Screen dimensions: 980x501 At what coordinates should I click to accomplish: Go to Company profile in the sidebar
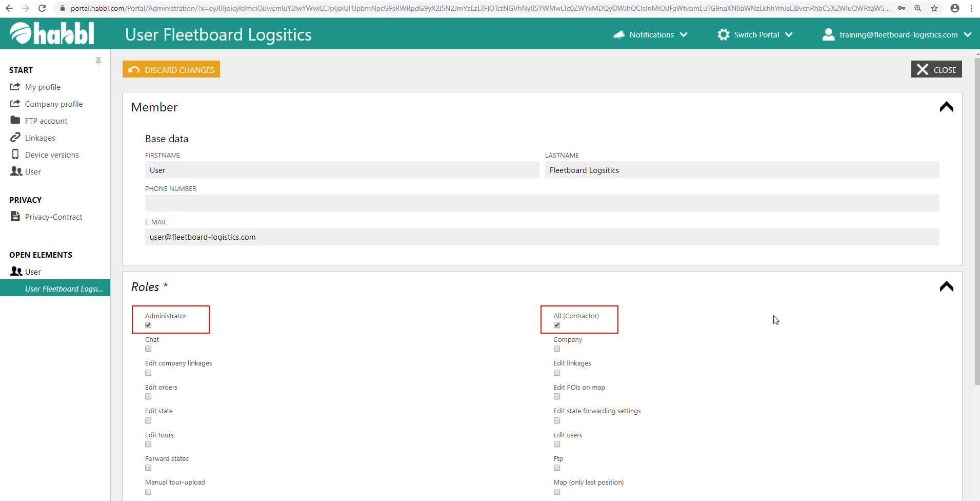[x=54, y=104]
